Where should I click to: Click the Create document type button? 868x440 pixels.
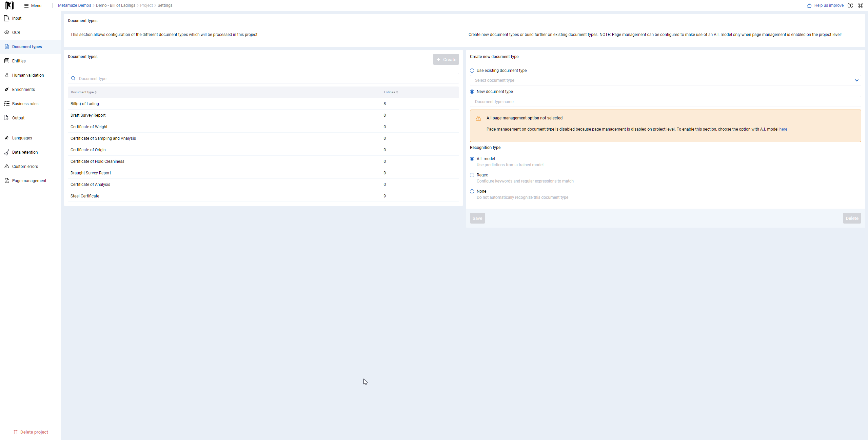pos(446,60)
